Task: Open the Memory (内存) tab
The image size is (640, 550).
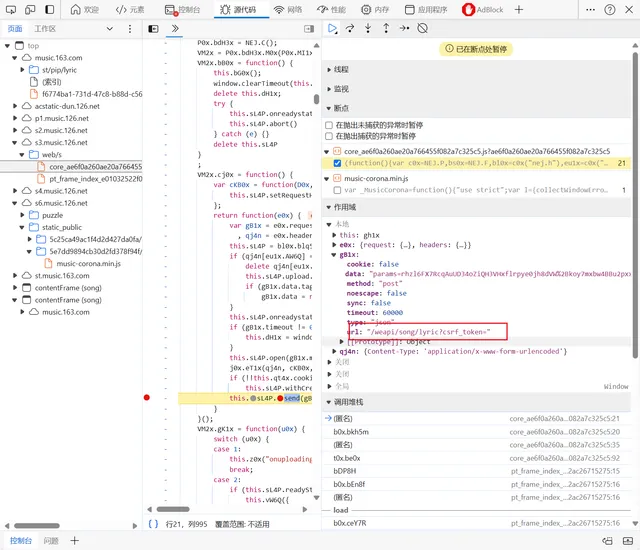Action: click(x=375, y=9)
